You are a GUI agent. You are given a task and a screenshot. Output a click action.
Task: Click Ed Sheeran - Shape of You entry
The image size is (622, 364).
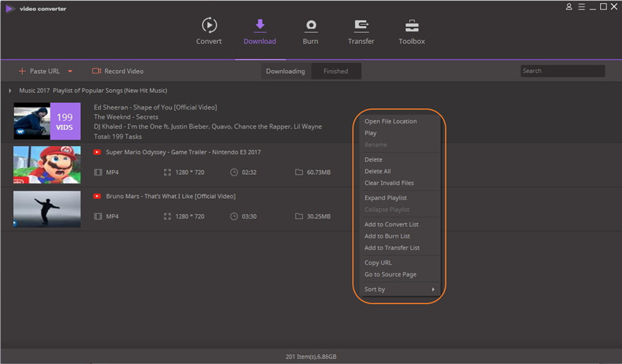155,107
